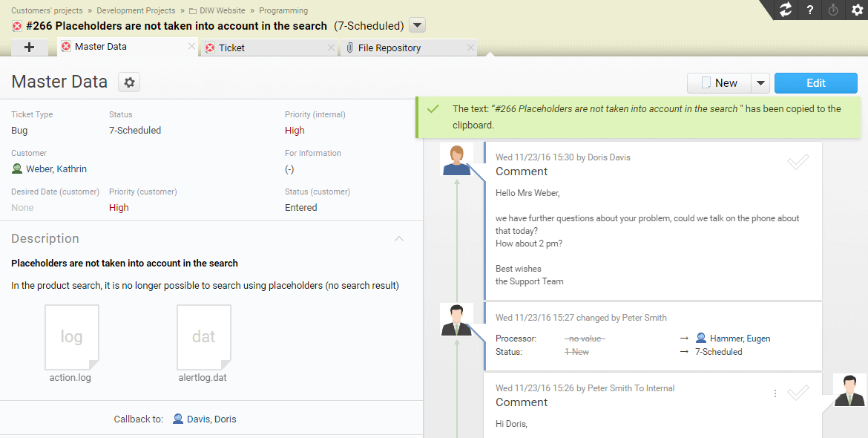Open Development Projects in the breadcrumb
This screenshot has width=868, height=438.
[x=136, y=10]
